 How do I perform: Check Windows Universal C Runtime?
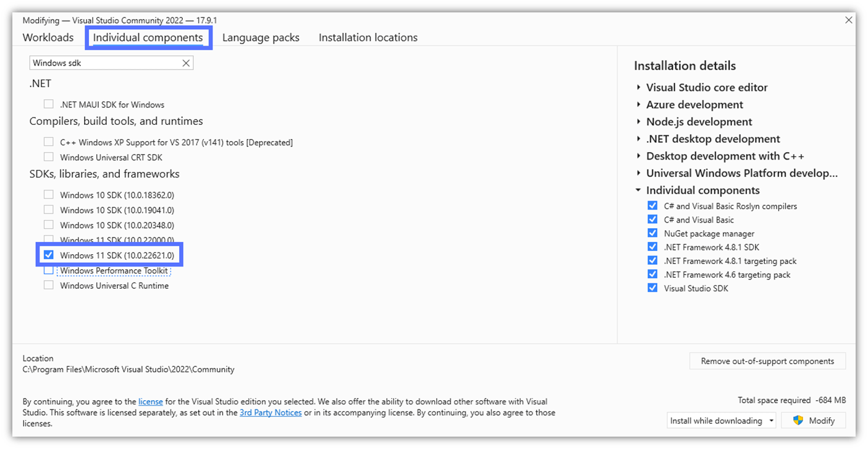pyautogui.click(x=49, y=285)
